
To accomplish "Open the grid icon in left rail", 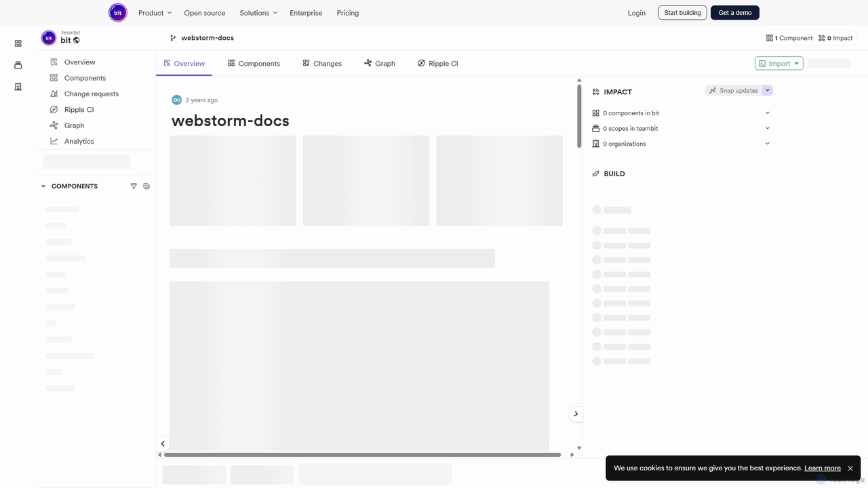I will 18,43.
